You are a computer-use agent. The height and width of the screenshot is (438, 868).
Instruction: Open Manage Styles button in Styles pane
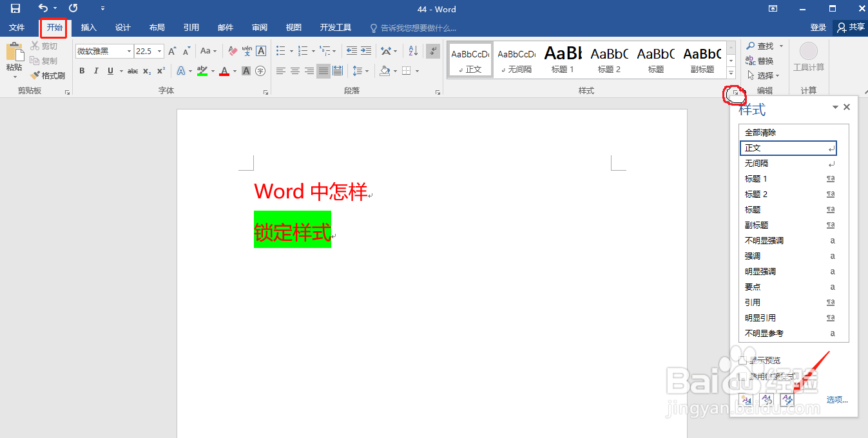coord(787,399)
